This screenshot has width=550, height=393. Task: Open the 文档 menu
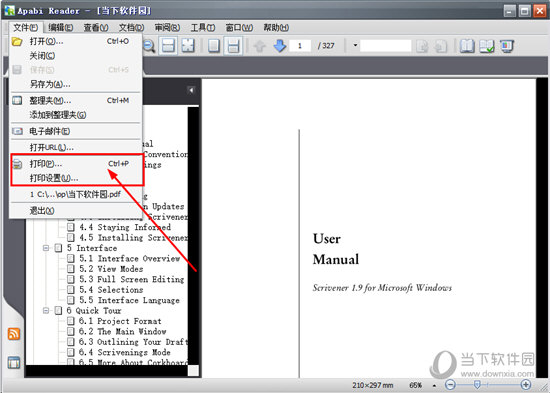click(x=131, y=27)
